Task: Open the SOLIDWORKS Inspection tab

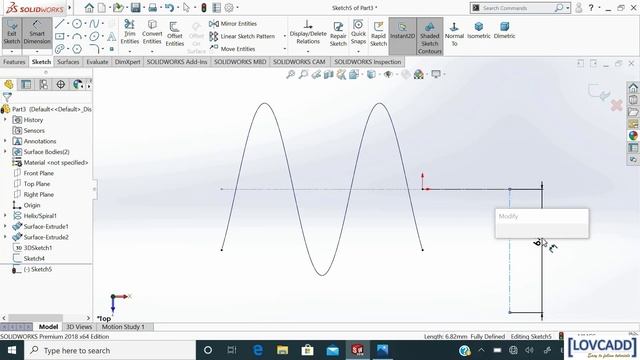Action: (367, 62)
